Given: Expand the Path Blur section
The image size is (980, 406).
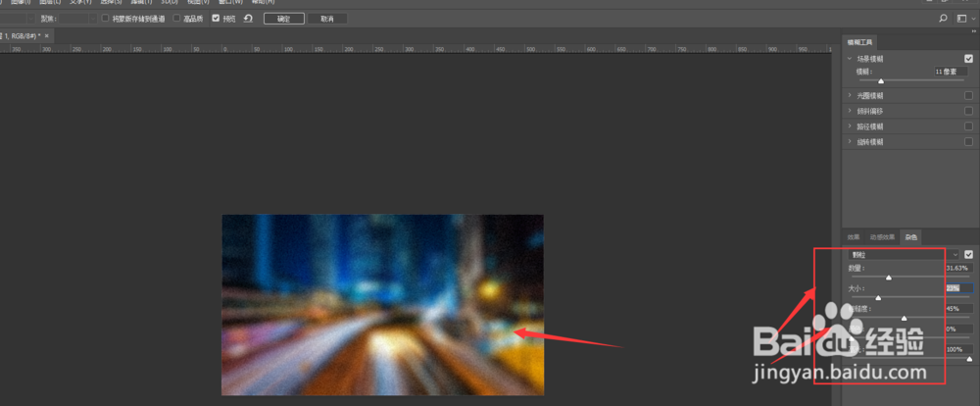Looking at the screenshot, I should point(850,127).
